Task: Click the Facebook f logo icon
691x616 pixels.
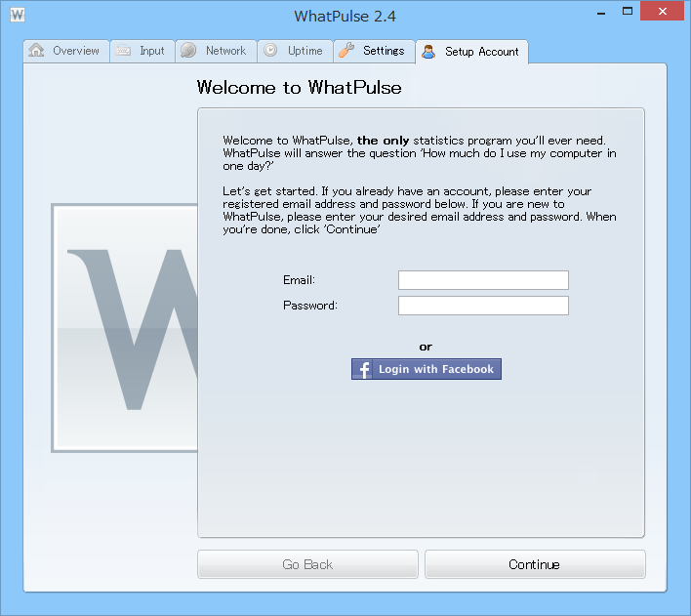Action: [x=363, y=369]
